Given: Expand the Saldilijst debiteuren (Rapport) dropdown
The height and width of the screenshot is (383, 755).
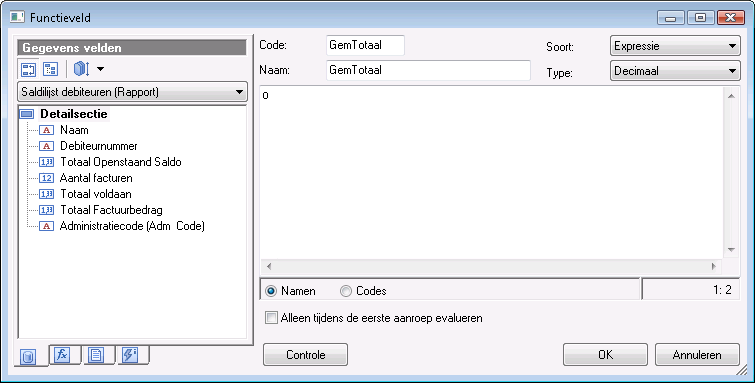Looking at the screenshot, I should tap(132, 92).
